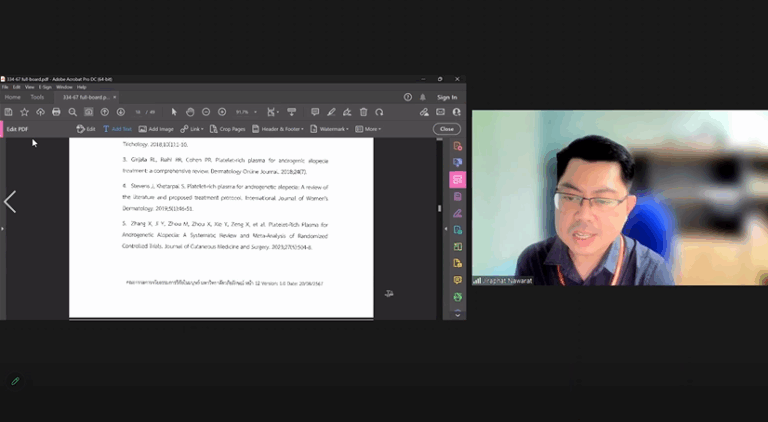Add a bookmark with the star icon
Image resolution: width=768 pixels, height=422 pixels.
(24, 112)
